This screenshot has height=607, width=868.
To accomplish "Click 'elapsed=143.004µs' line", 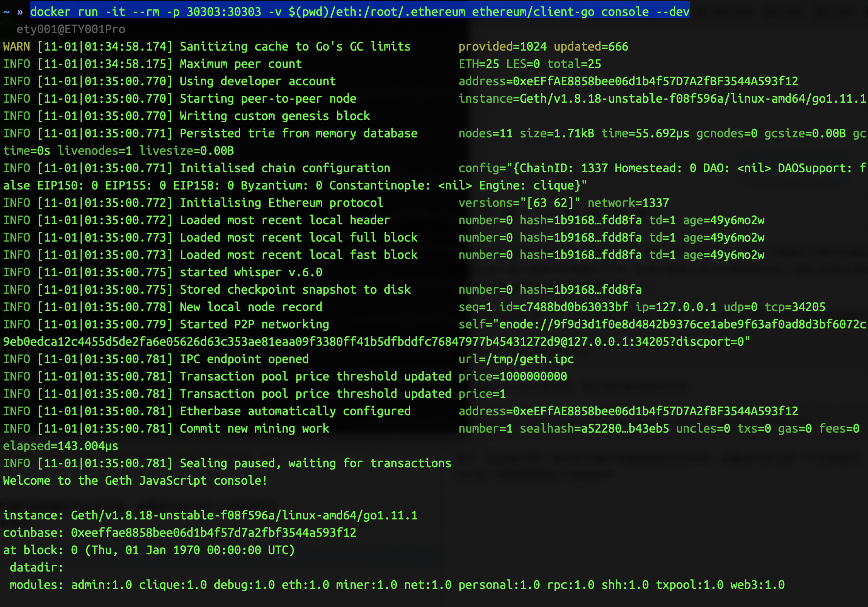I will coord(61,446).
